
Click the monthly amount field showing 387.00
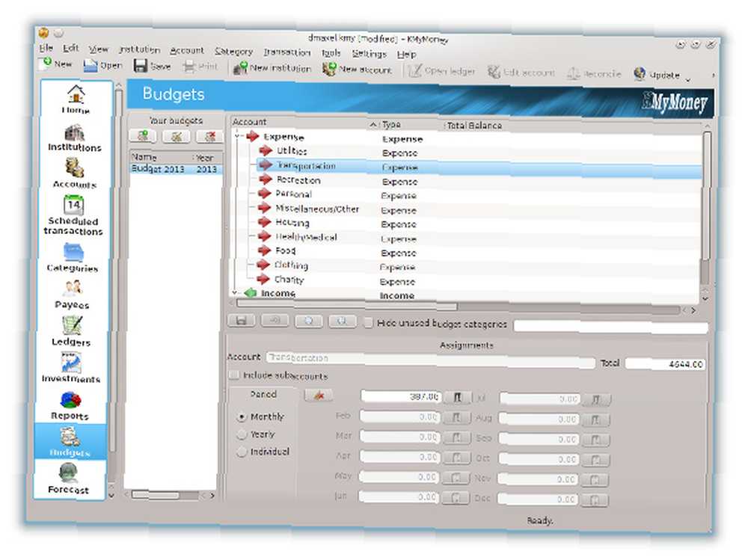click(401, 396)
